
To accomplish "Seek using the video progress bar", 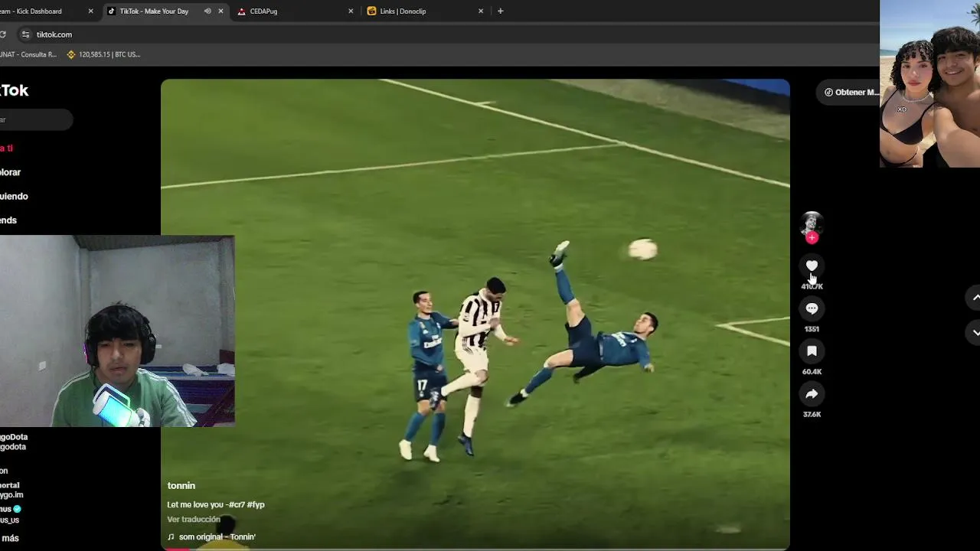I will 475,548.
